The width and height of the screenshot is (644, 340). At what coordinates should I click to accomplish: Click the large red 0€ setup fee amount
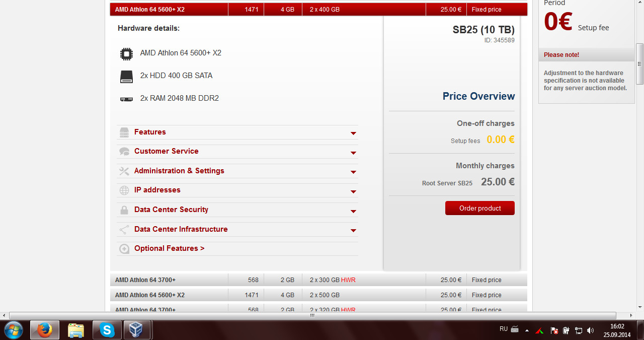pos(558,22)
